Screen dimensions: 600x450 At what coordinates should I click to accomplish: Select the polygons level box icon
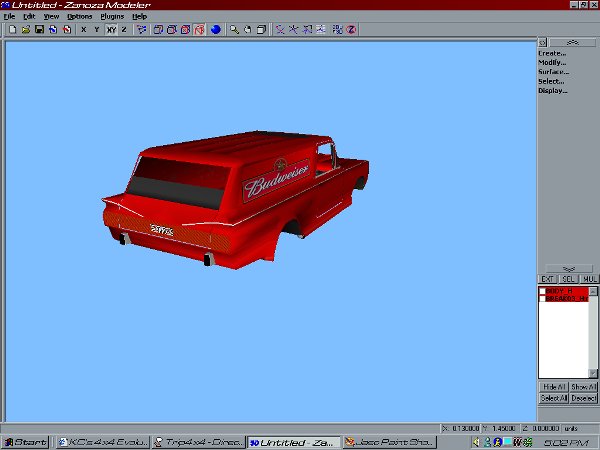[x=172, y=29]
